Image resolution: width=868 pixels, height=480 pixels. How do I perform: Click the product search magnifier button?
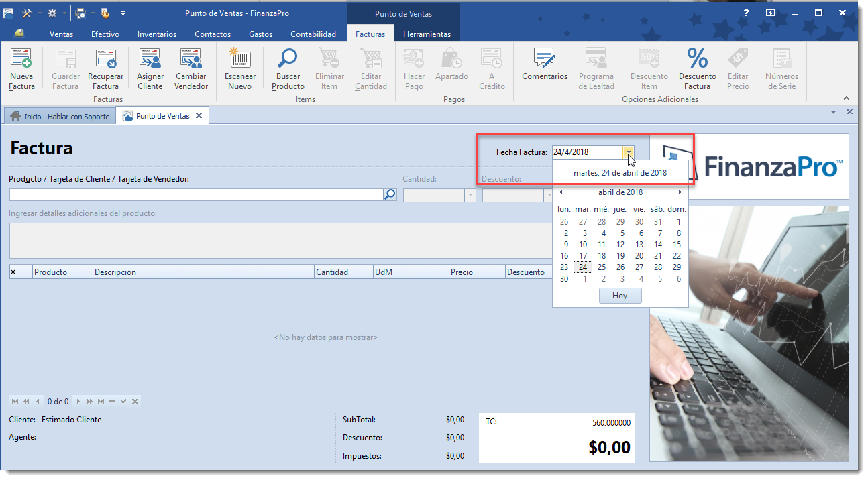pyautogui.click(x=390, y=195)
